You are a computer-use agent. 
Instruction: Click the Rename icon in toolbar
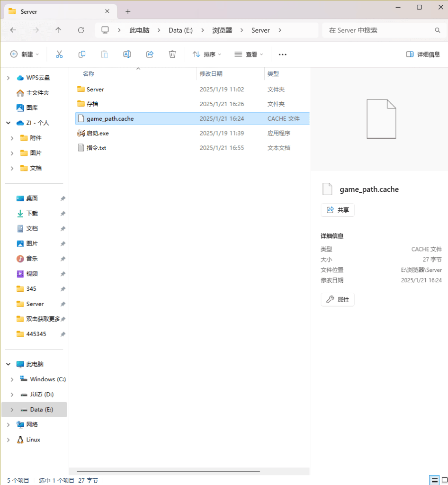point(127,54)
